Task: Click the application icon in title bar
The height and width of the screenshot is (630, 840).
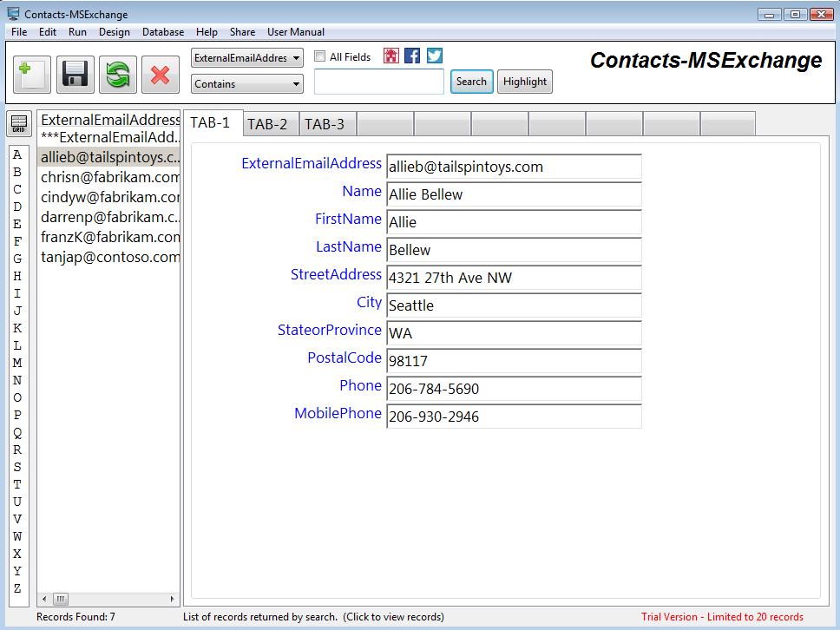Action: [13, 14]
